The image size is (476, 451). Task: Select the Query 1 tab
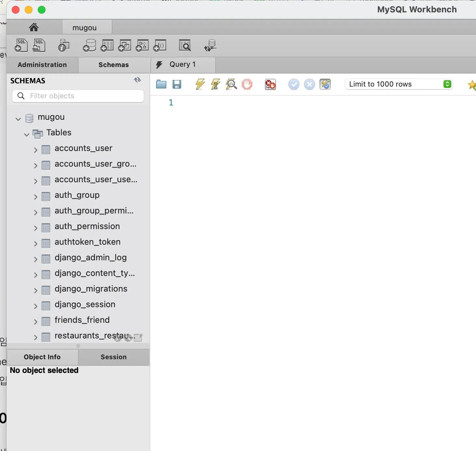[183, 64]
